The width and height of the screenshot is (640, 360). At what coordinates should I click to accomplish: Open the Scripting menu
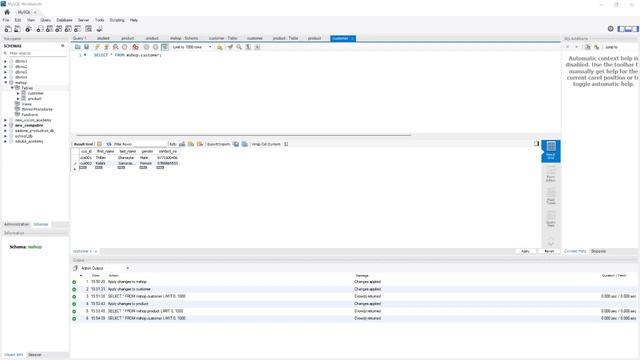117,20
